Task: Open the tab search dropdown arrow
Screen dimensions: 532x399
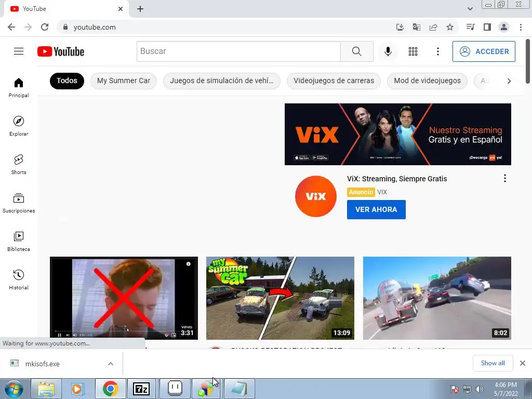Action: [470, 9]
